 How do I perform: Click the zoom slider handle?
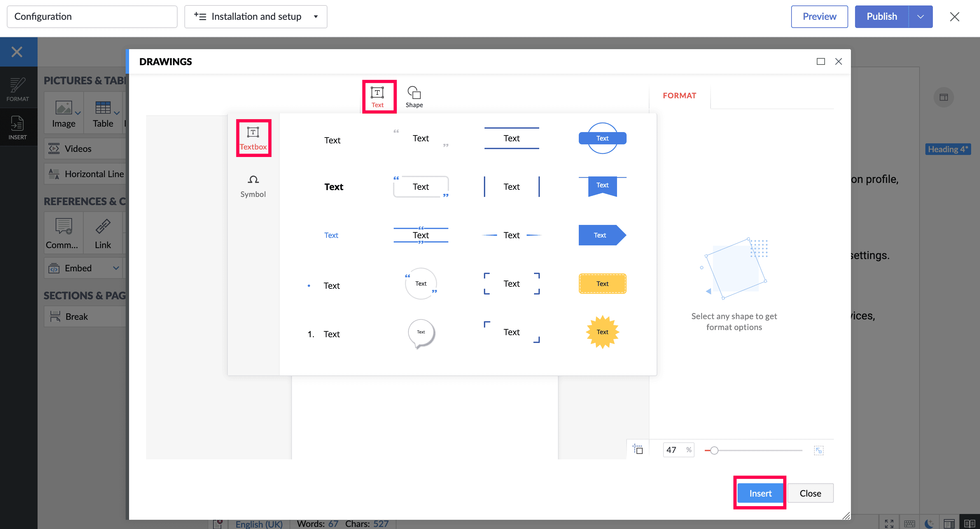click(714, 450)
